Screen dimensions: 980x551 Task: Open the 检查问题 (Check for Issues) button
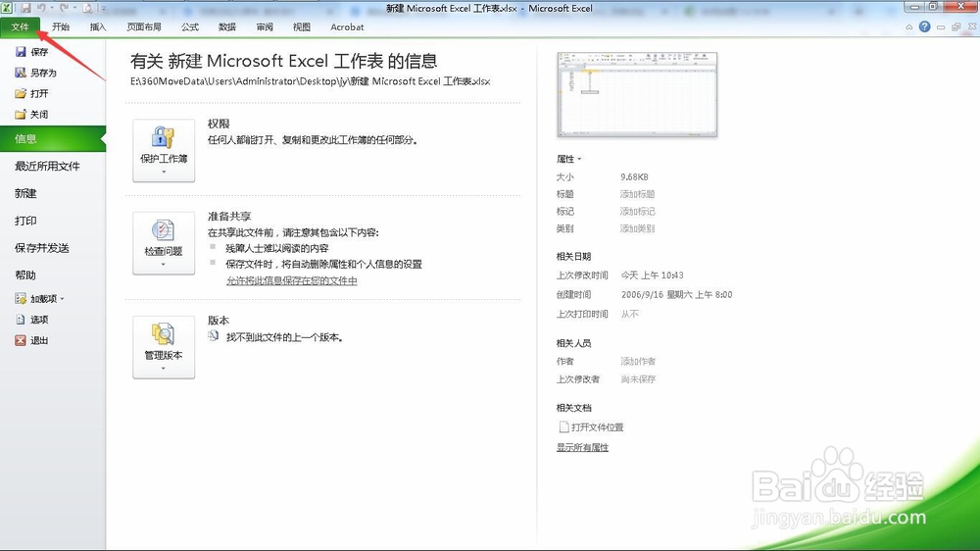pyautogui.click(x=164, y=243)
